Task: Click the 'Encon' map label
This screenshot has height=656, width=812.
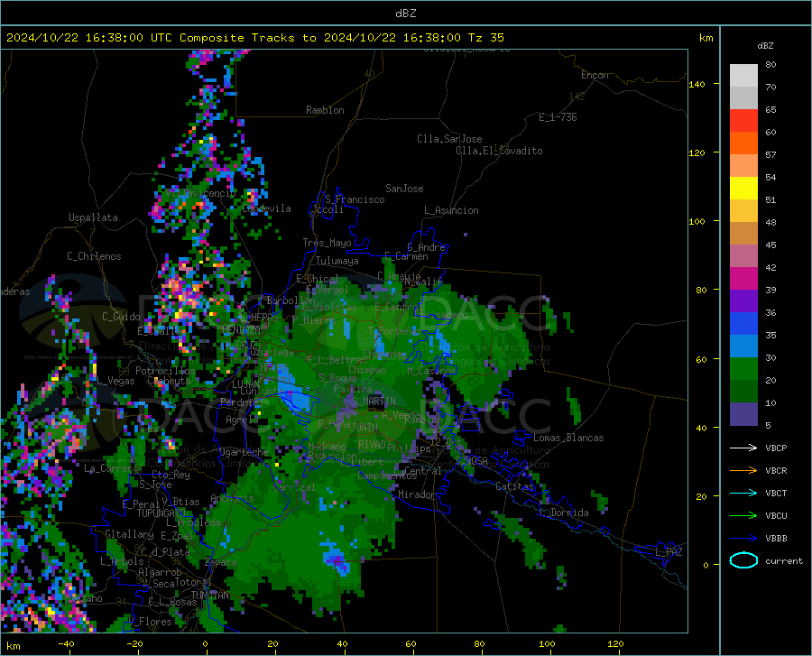Action: coord(595,75)
